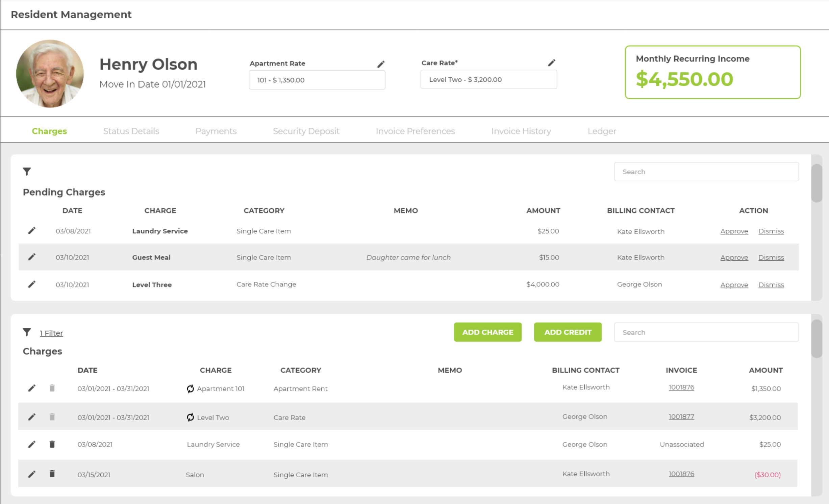This screenshot has height=504, width=829.
Task: Go to the Ledger tab
Action: click(602, 131)
